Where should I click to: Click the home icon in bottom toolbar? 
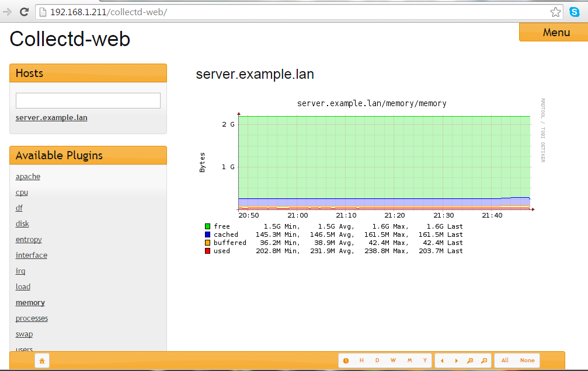point(42,360)
